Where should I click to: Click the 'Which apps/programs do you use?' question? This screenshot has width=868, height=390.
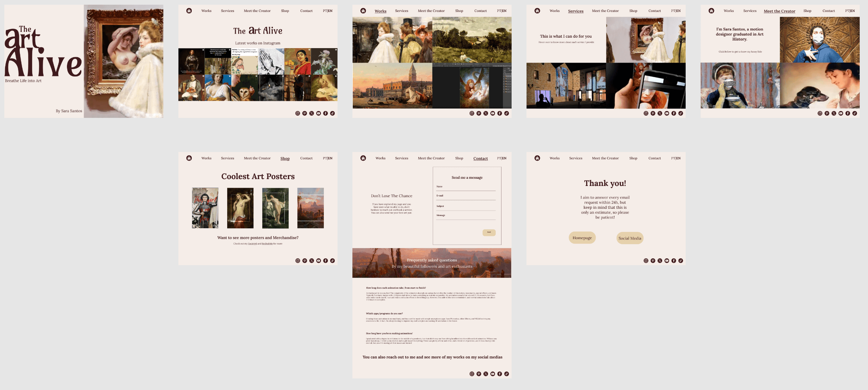[384, 314]
